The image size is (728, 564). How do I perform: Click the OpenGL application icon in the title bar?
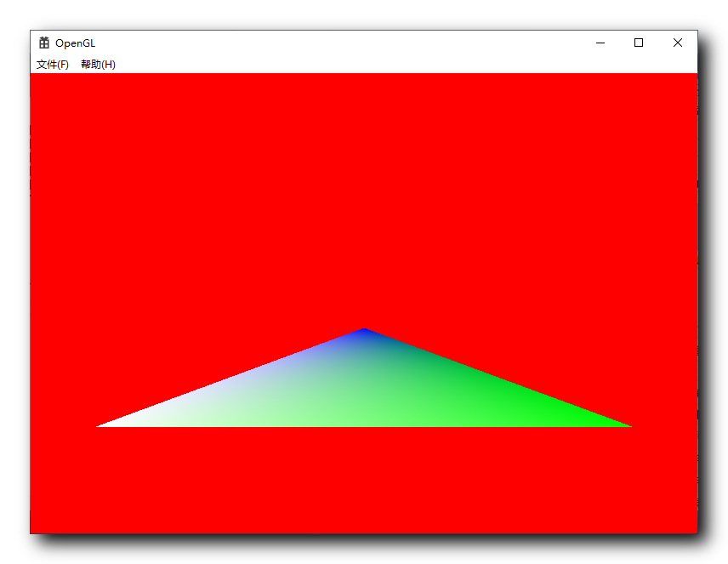[x=43, y=43]
